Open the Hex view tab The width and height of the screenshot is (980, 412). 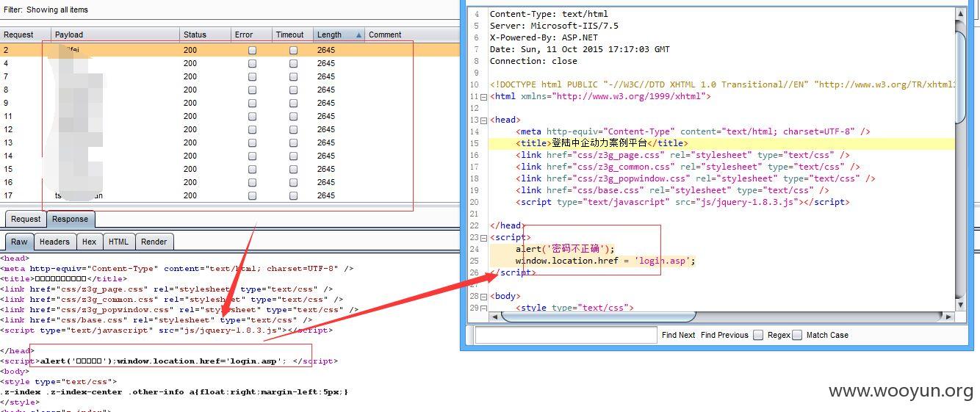[x=89, y=242]
